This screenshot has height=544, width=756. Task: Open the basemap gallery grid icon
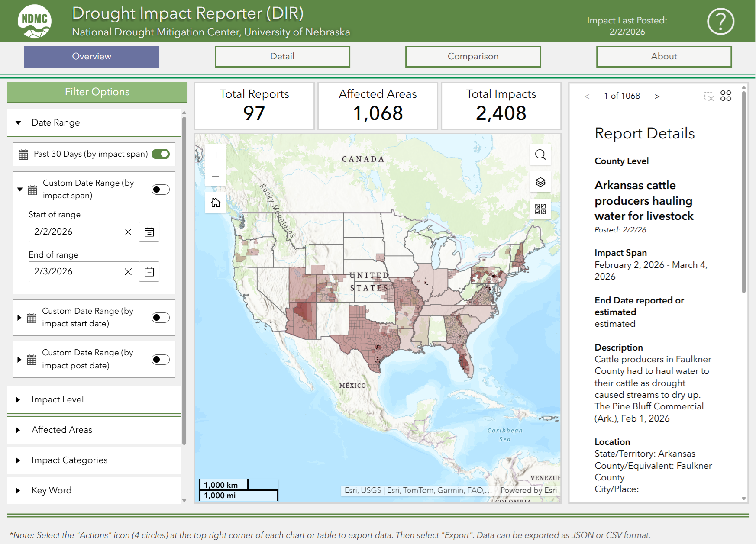point(540,209)
